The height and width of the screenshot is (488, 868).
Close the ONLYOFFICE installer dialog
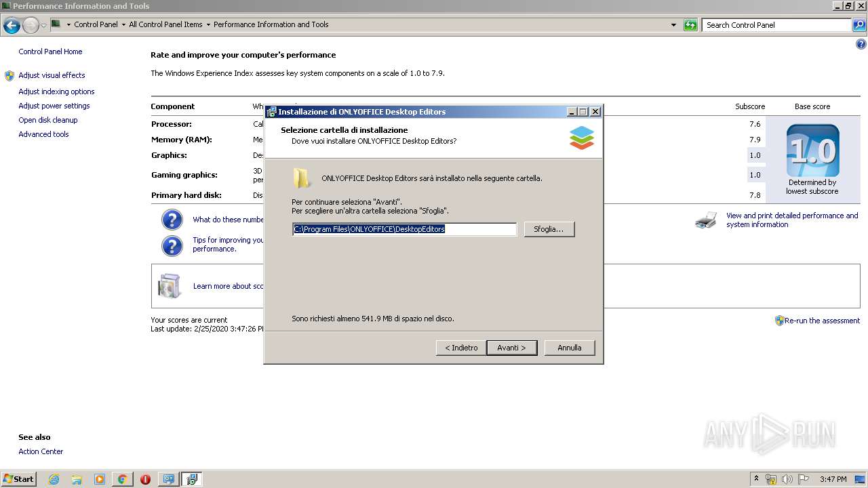point(595,112)
